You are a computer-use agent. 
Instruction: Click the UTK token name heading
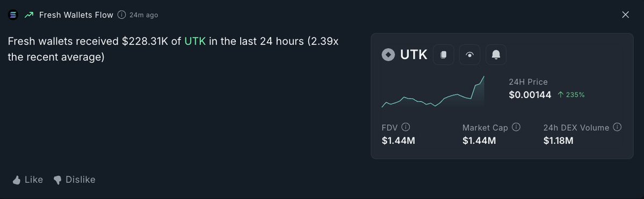(414, 55)
